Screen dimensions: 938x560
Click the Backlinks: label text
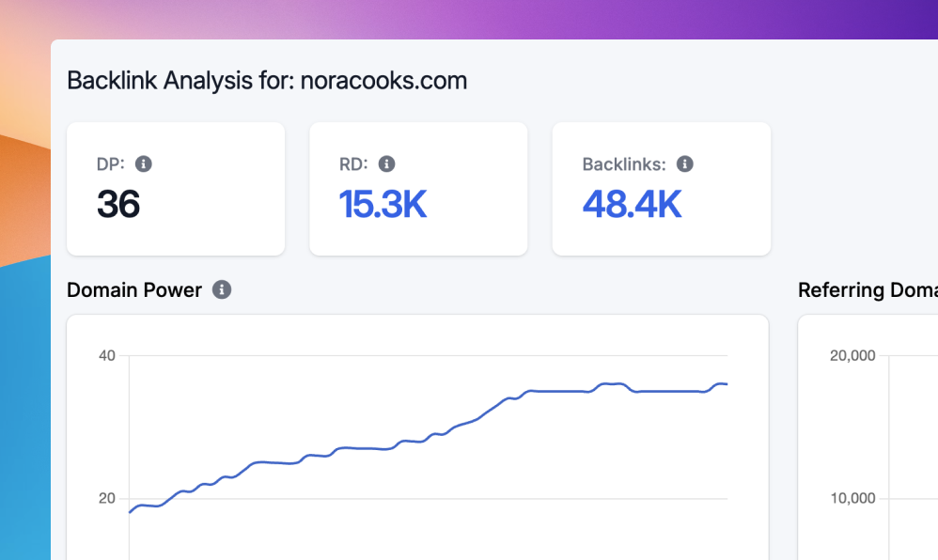624,163
